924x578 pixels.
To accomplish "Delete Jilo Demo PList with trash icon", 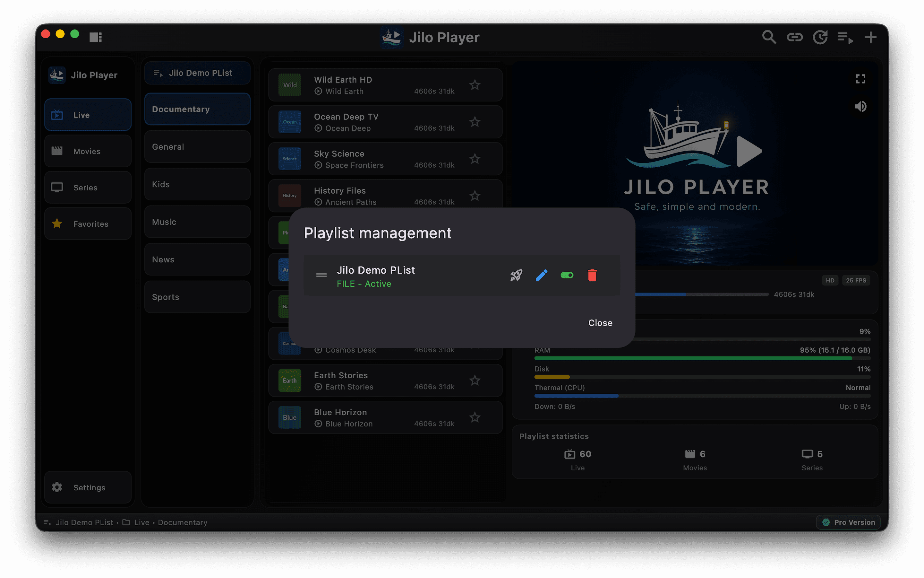I will point(592,275).
